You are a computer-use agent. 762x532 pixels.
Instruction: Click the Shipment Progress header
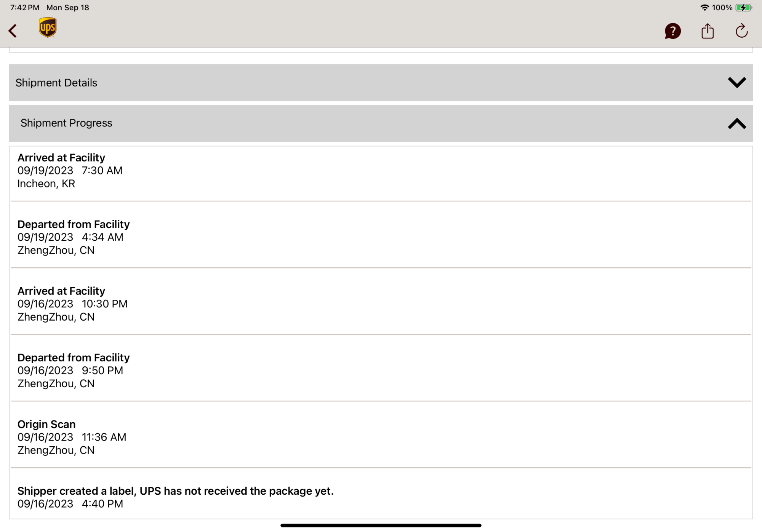381,123
